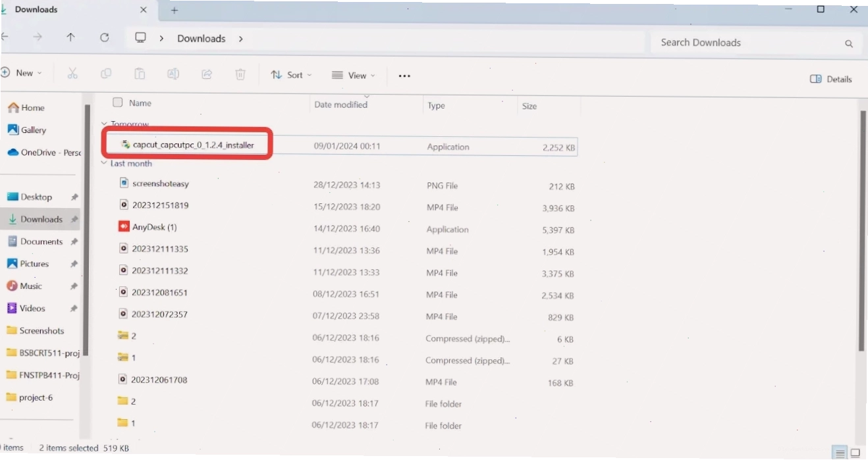Click the Up arrow navigation button
Viewport: 868px width, 460px height.
70,38
